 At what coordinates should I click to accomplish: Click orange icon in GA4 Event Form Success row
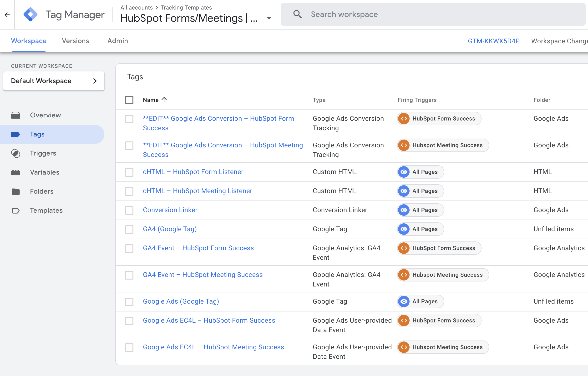point(404,248)
